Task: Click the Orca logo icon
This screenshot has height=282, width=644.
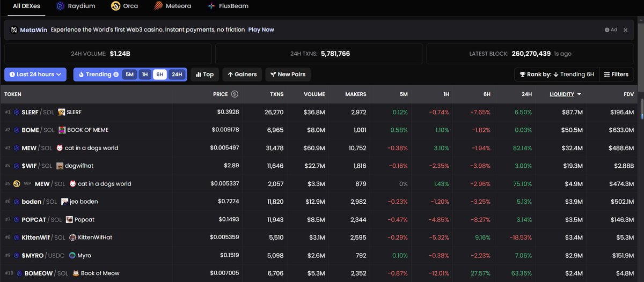Action: [x=115, y=6]
